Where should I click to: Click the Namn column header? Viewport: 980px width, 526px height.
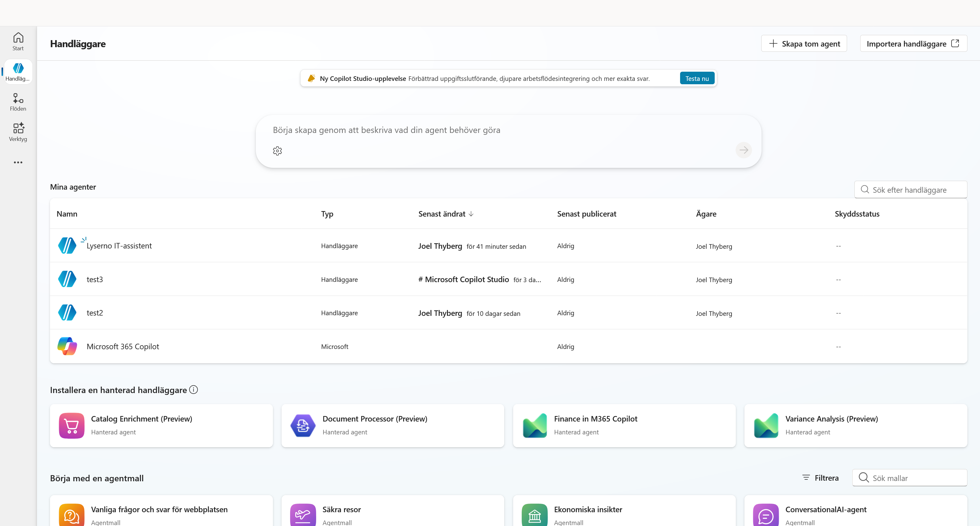[x=67, y=214]
